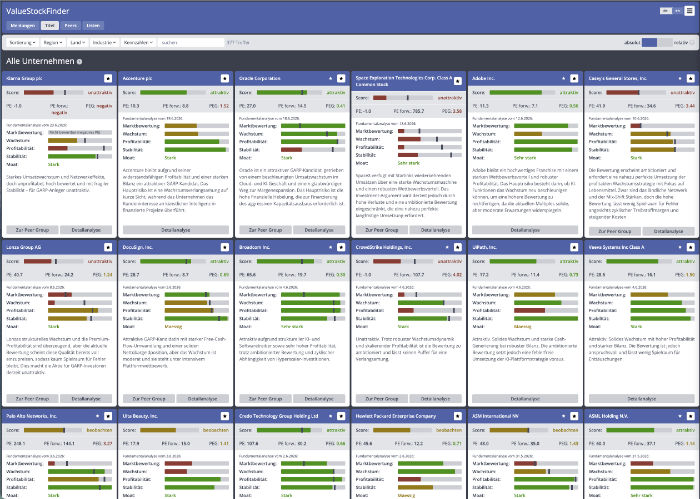Image resolution: width=700 pixels, height=499 pixels.
Task: Select the first language option in top right
Action: pos(666,11)
